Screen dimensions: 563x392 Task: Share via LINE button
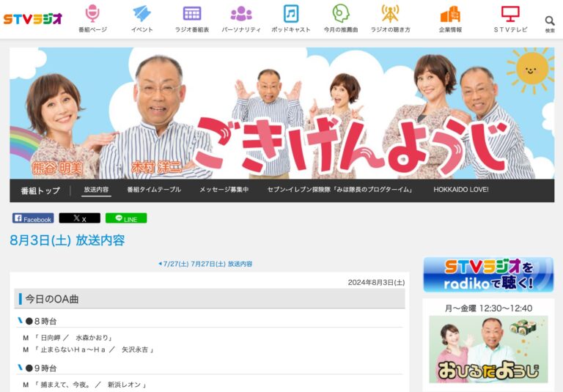(x=126, y=218)
